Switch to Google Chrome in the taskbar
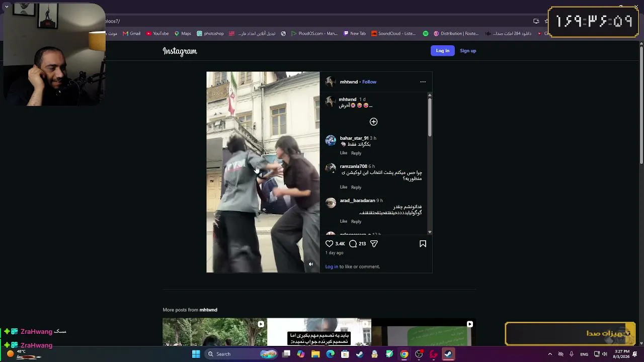This screenshot has height=362, width=644. click(x=404, y=354)
